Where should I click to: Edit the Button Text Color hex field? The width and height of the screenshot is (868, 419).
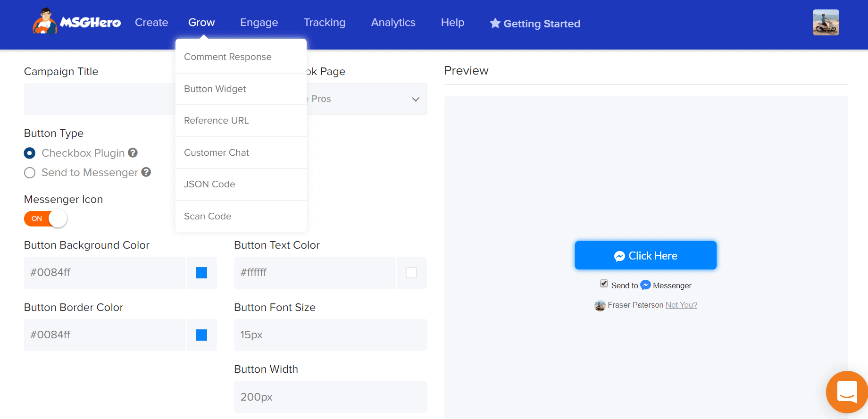pyautogui.click(x=315, y=273)
